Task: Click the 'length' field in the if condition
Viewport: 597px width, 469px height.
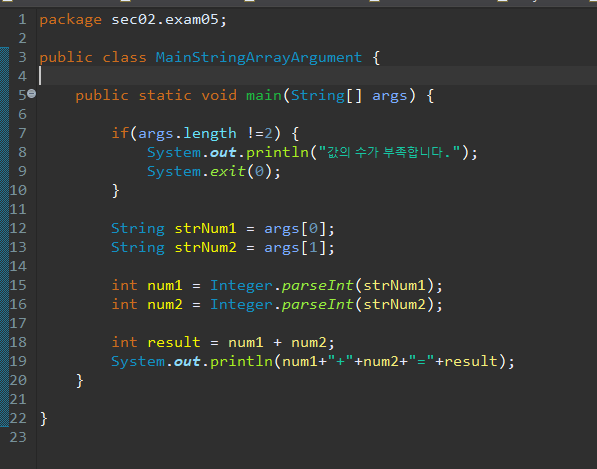Action: (x=210, y=134)
